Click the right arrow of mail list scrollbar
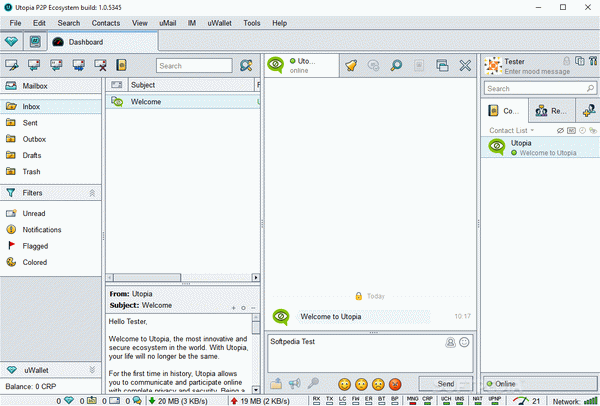Viewport: 600px width, 406px height. click(256, 277)
